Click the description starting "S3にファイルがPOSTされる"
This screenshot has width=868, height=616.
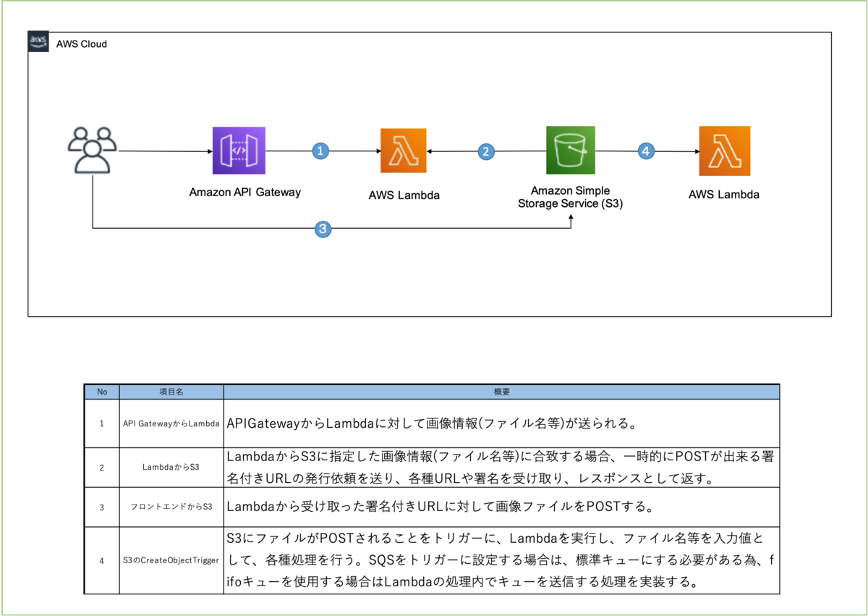501,560
